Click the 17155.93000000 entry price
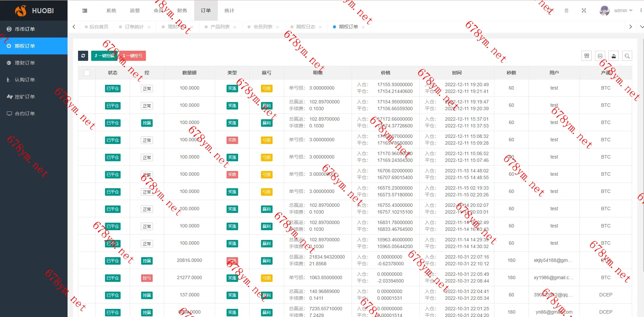Viewport: 644px width, 317px height. click(395, 85)
